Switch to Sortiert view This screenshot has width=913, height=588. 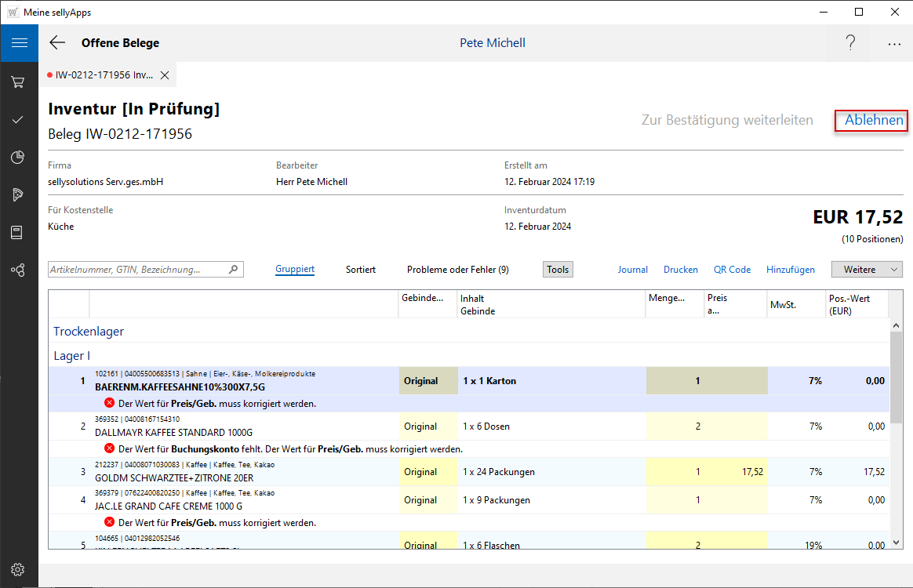click(361, 270)
